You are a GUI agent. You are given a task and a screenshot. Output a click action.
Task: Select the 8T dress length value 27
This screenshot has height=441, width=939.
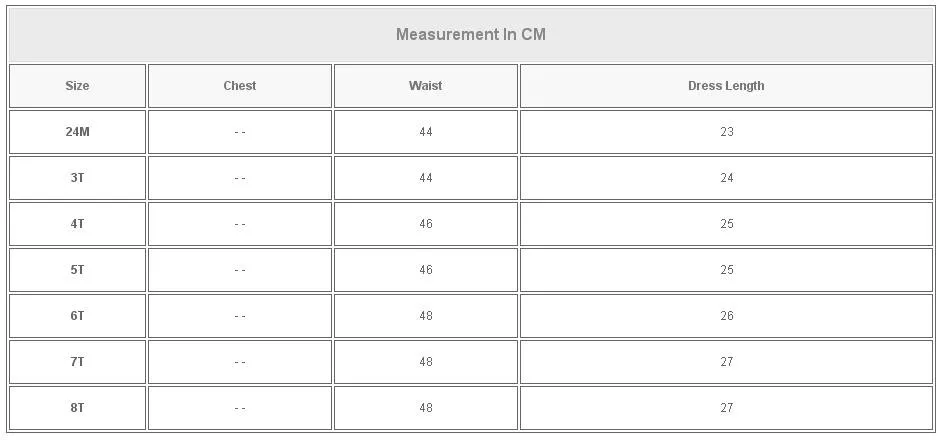[727, 408]
